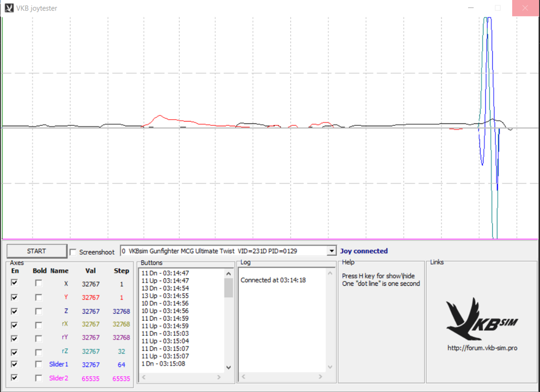Close the VKB joytester window
The width and height of the screenshot is (540, 392).
525,8
